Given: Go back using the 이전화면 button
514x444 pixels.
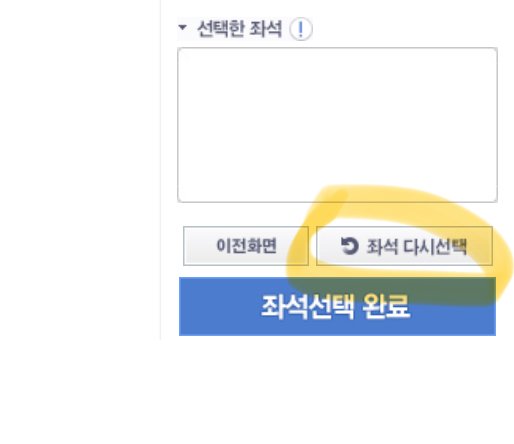Looking at the screenshot, I should (x=246, y=246).
